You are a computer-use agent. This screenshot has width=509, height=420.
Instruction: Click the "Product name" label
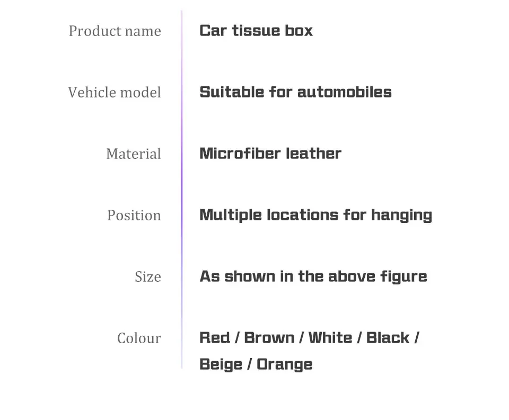coord(115,31)
